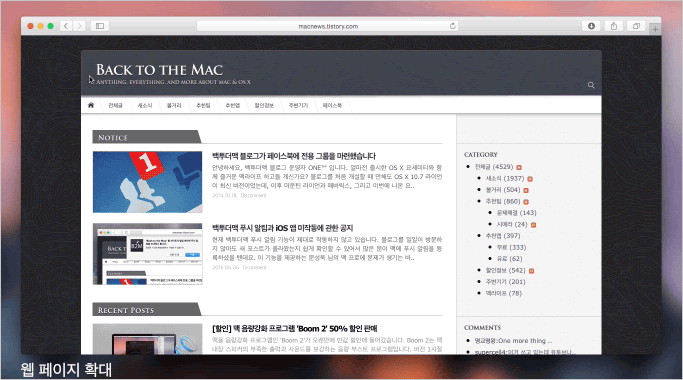The width and height of the screenshot is (683, 380).
Task: Select subcategory 유료 (62)
Action: 510,258
